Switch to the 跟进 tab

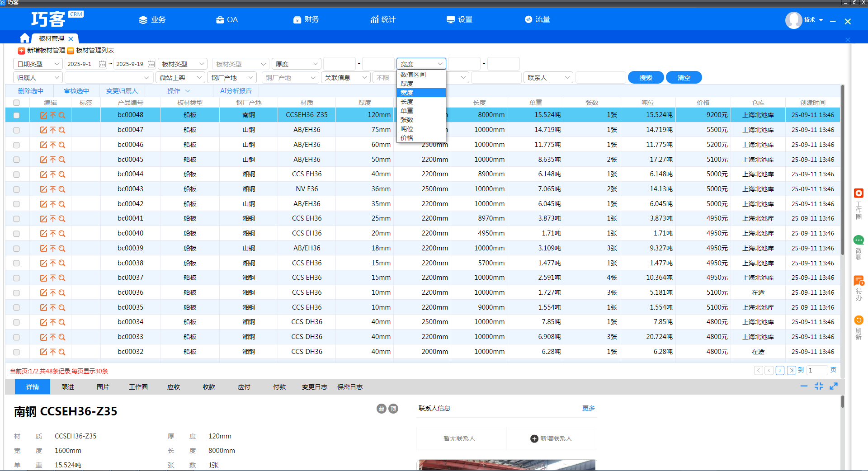[68, 387]
